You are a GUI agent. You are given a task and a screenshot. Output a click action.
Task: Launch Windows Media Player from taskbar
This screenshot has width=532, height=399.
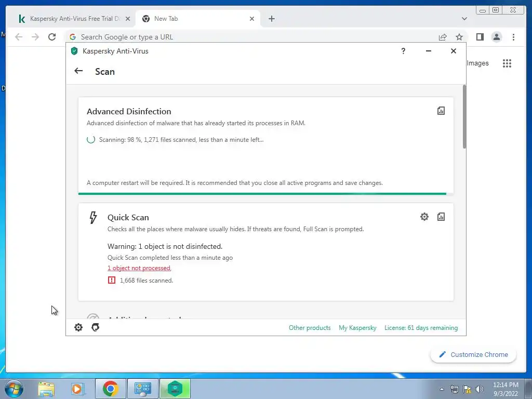[77, 389]
